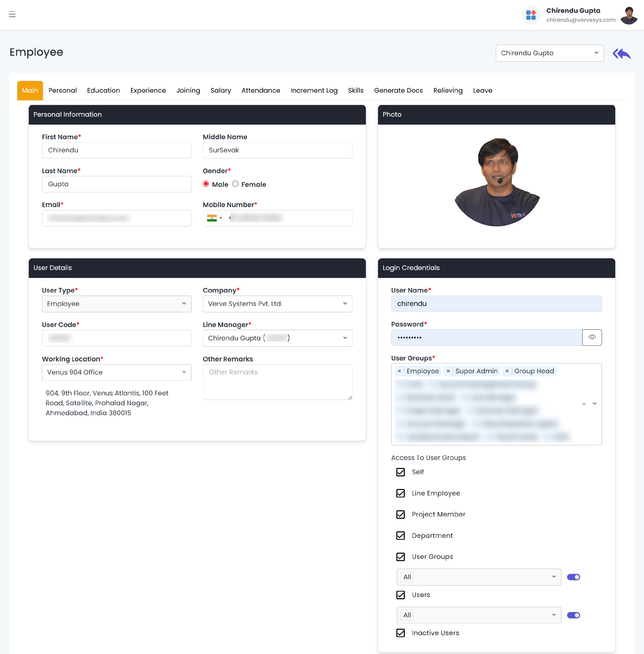
Task: Uncheck the Inactive Users checkbox
Action: (401, 633)
